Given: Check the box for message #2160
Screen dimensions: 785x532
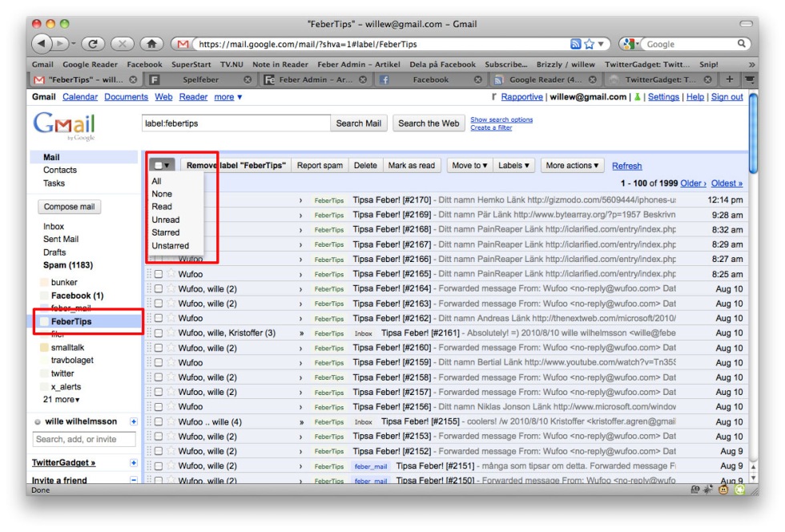Looking at the screenshot, I should [x=159, y=349].
